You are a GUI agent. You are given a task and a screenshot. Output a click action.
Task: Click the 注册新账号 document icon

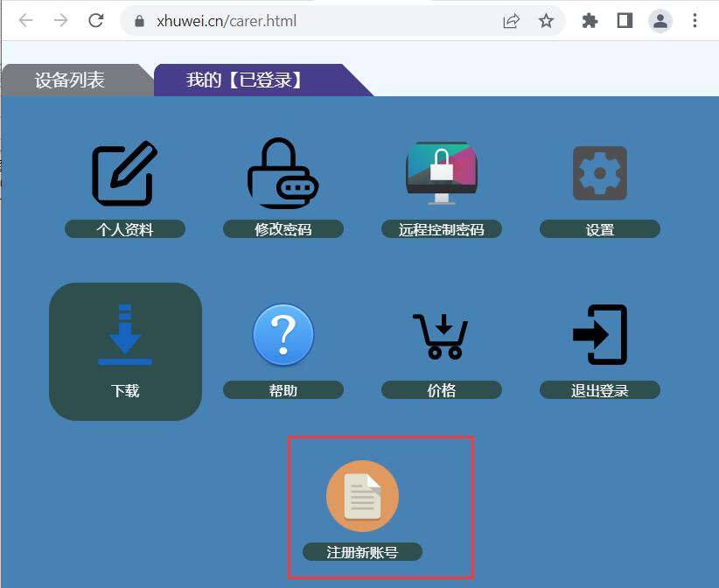[x=362, y=496]
